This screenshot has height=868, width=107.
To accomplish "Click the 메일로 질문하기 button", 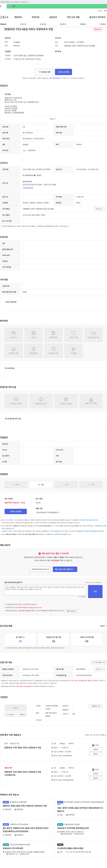I will [71, 611].
